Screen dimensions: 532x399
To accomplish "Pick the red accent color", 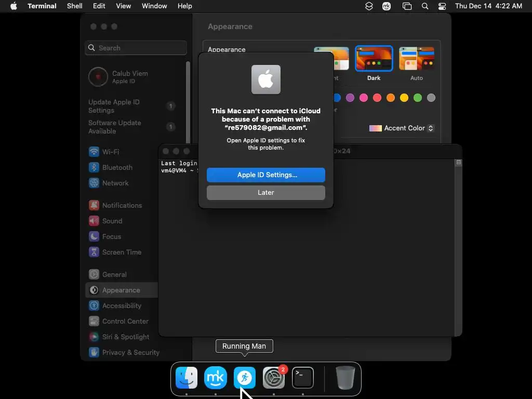I will pos(377,98).
